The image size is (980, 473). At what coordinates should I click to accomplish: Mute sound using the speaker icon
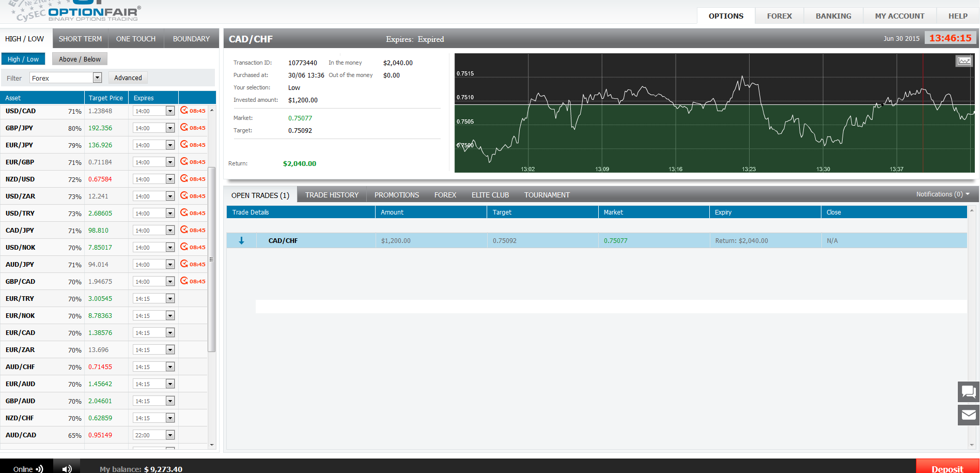coord(67,468)
